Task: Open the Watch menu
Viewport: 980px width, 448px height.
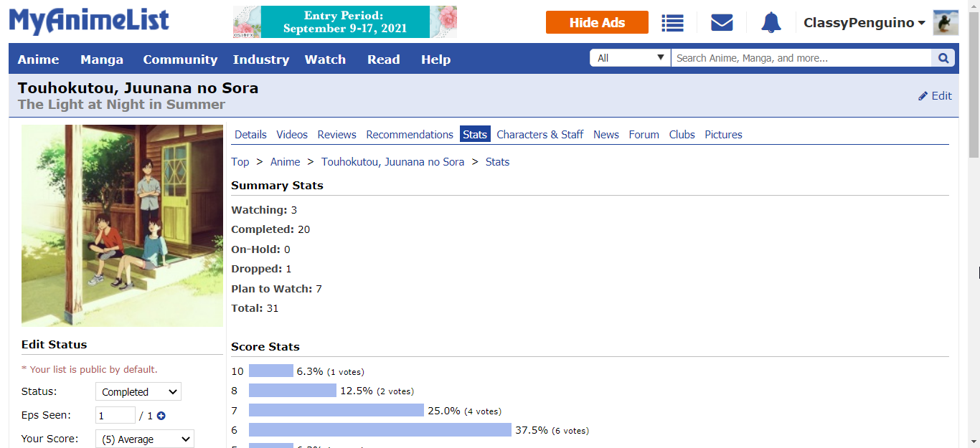Action: pyautogui.click(x=325, y=59)
